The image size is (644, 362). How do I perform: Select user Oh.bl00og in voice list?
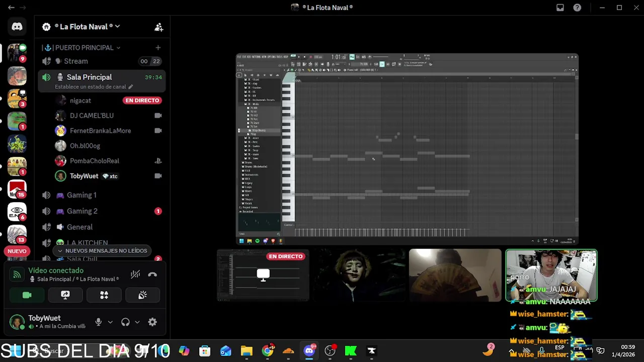tap(85, 146)
